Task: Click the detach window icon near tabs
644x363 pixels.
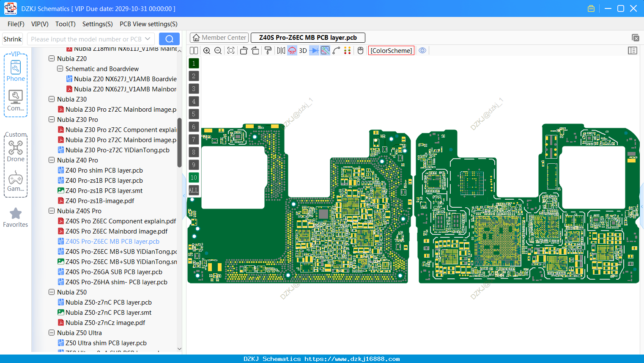Action: (635, 38)
